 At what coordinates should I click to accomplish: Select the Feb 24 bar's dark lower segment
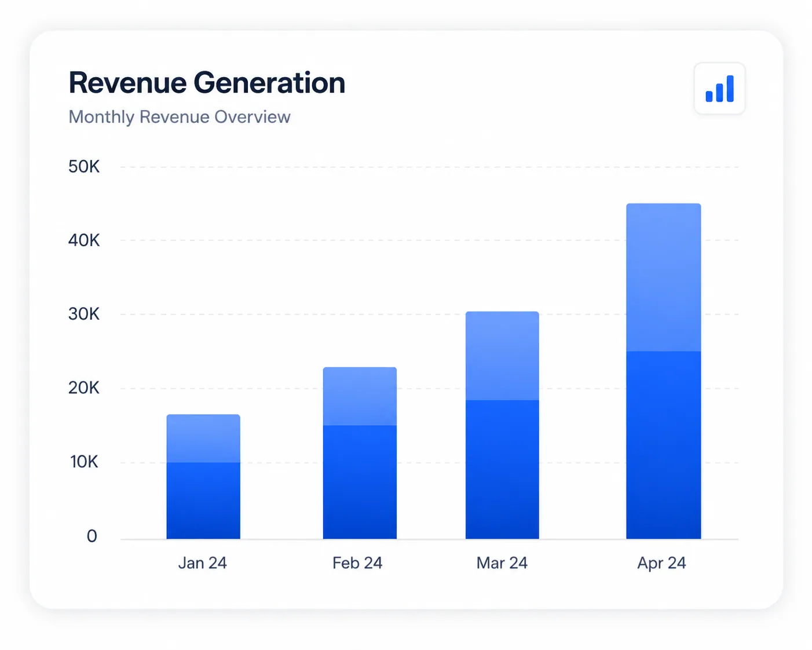click(360, 482)
